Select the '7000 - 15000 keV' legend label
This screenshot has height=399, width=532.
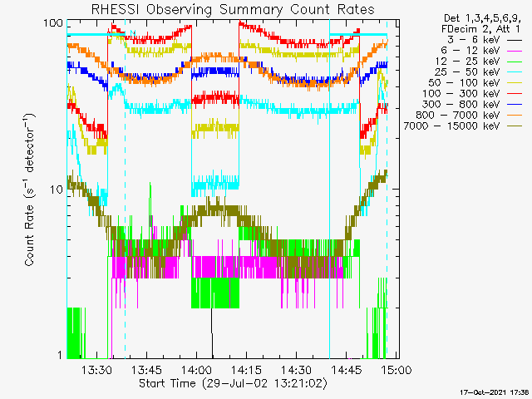[x=451, y=126]
